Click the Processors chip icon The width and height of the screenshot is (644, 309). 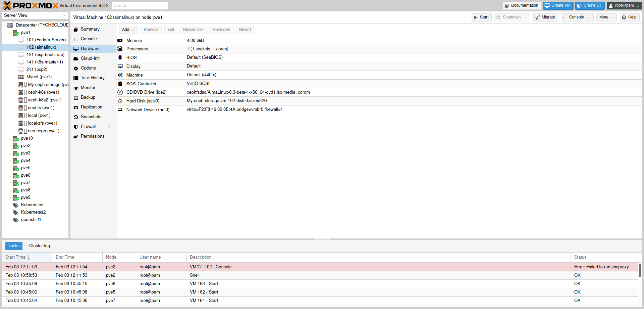120,49
